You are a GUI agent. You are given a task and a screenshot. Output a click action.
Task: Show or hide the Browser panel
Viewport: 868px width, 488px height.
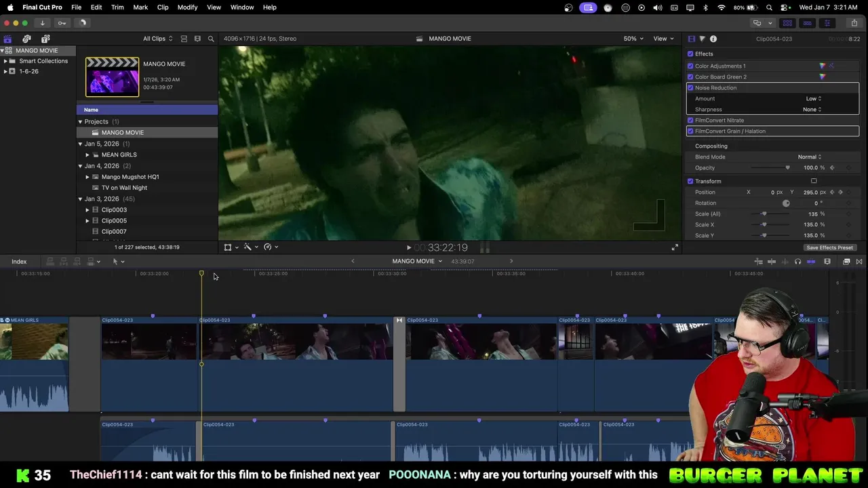click(787, 23)
